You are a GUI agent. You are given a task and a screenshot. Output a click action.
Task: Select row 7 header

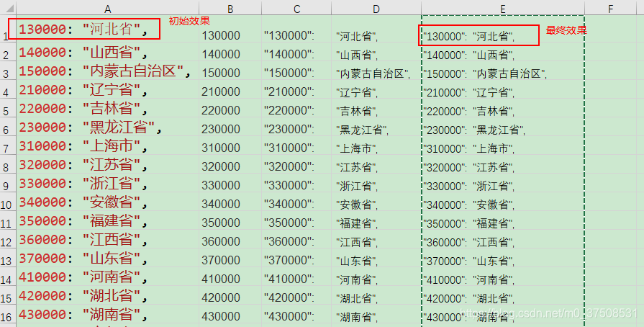pyautogui.click(x=8, y=145)
